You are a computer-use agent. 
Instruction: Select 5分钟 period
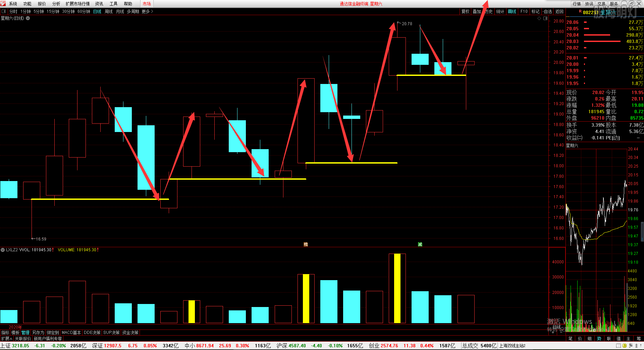tap(39, 11)
